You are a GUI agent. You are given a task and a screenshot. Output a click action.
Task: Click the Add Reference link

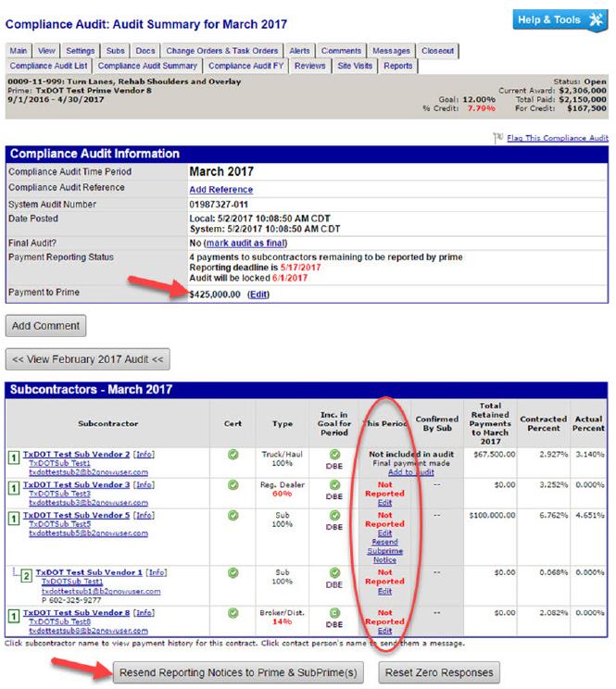coord(221,189)
